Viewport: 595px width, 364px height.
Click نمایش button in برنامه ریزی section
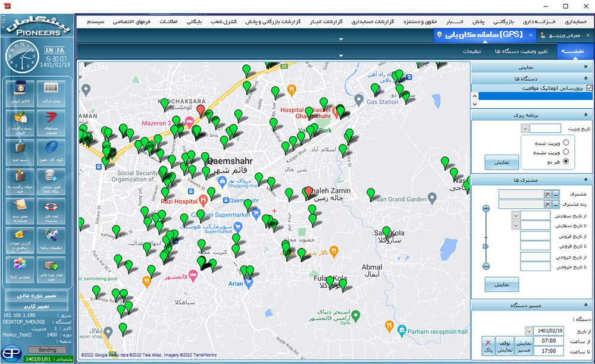[x=502, y=162]
